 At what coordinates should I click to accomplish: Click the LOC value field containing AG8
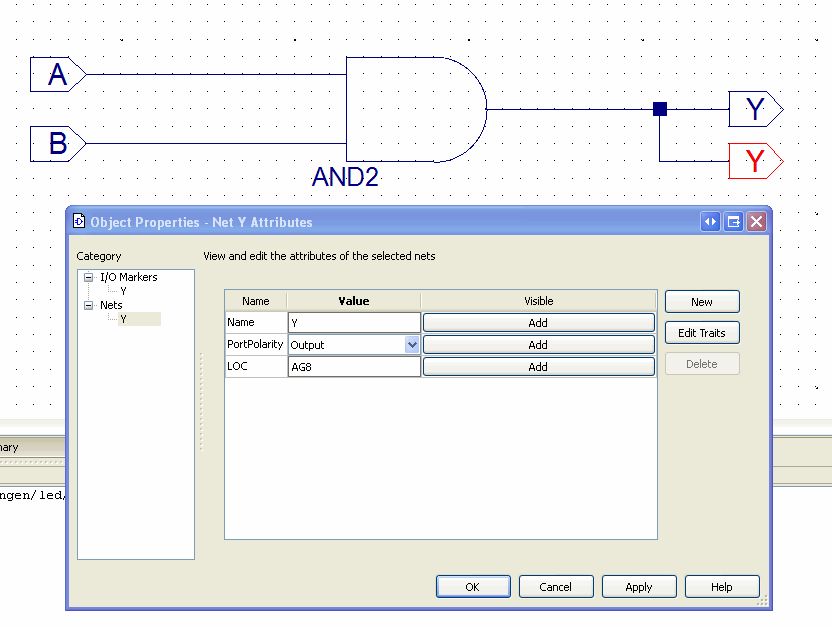click(354, 367)
